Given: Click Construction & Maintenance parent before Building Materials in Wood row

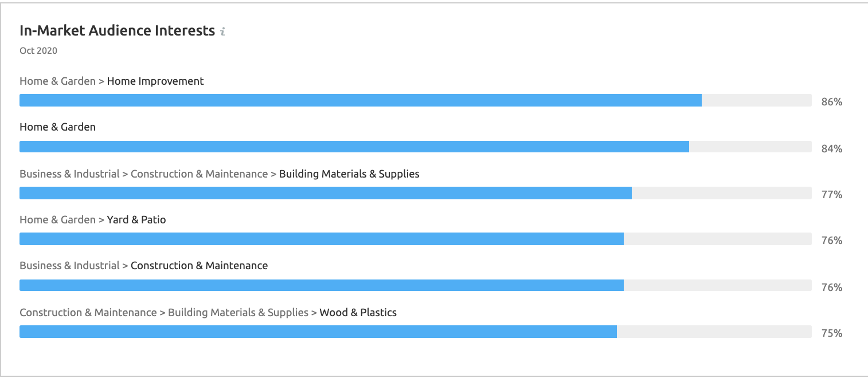Looking at the screenshot, I should (88, 313).
